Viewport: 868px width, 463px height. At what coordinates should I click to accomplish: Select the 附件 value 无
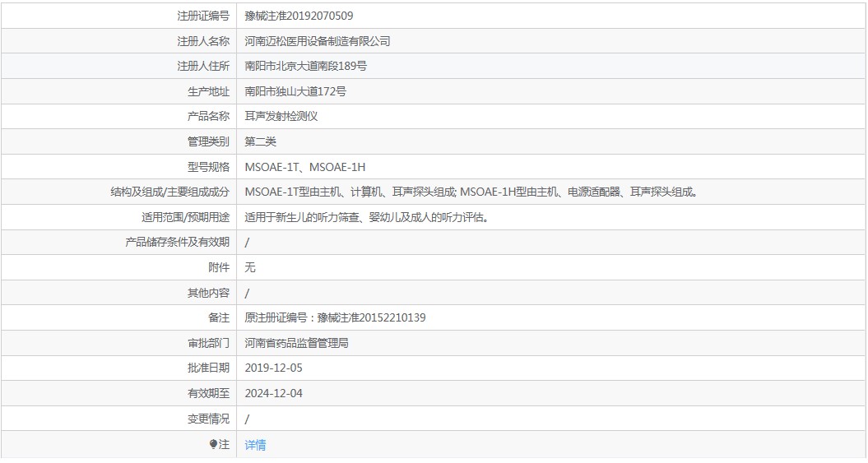pyautogui.click(x=250, y=268)
